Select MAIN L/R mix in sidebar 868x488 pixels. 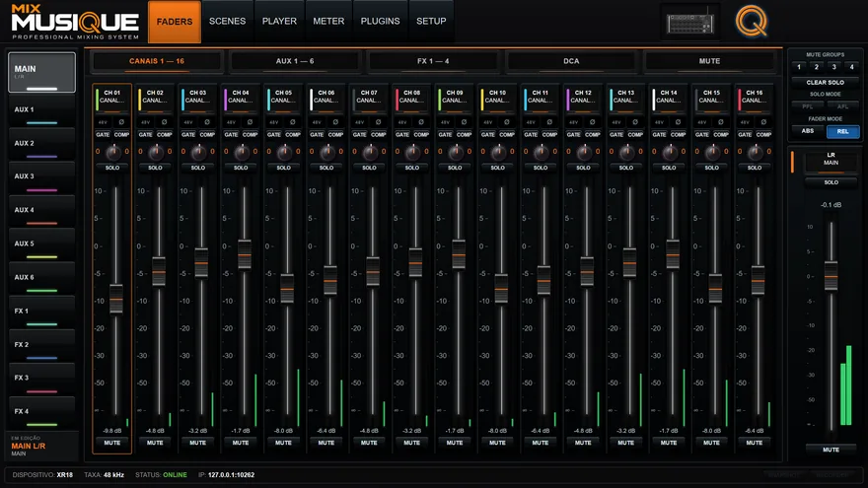(41, 73)
